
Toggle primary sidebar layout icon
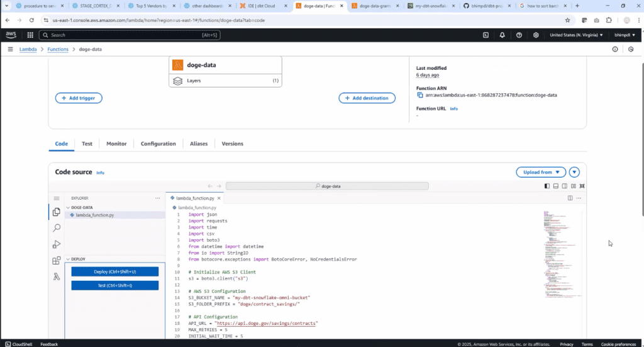pos(547,186)
